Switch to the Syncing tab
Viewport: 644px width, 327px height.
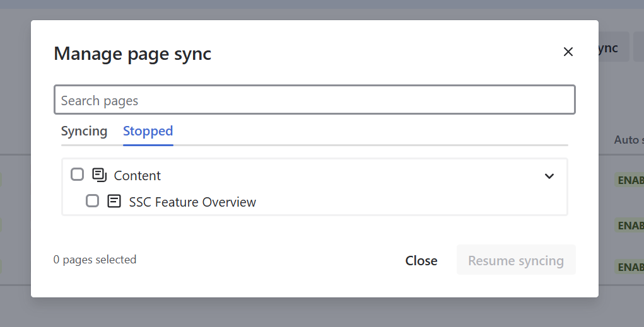84,131
